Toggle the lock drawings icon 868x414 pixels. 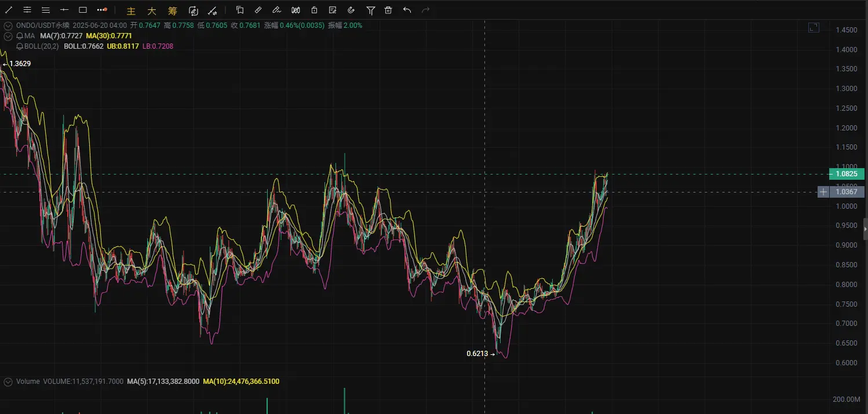click(314, 10)
